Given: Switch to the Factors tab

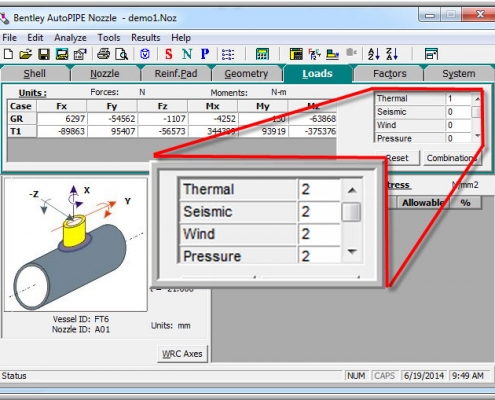Looking at the screenshot, I should point(390,73).
